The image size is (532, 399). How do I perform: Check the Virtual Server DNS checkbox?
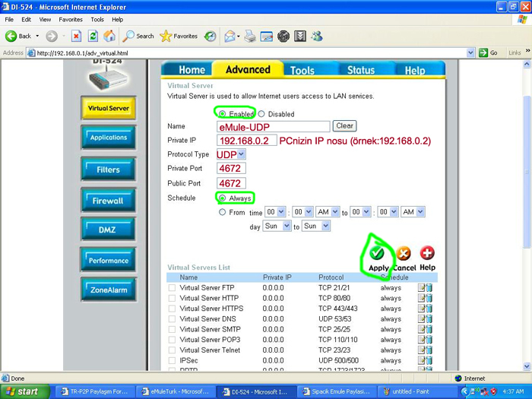coord(172,319)
